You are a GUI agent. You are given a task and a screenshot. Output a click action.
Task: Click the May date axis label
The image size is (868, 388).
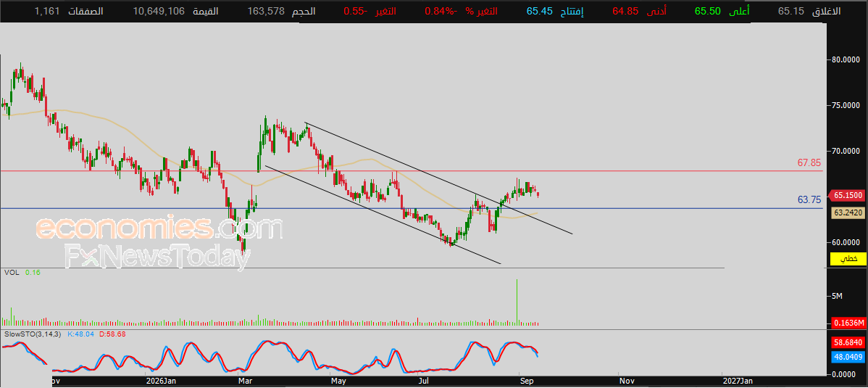(x=339, y=381)
